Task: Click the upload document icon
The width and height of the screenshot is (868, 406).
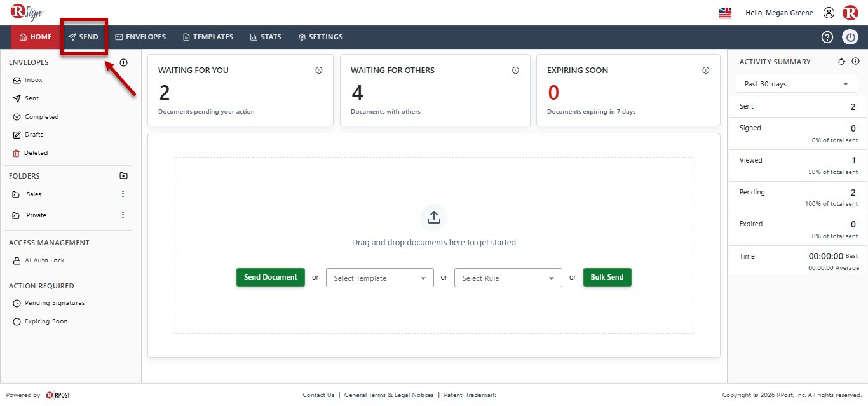Action: pyautogui.click(x=434, y=217)
